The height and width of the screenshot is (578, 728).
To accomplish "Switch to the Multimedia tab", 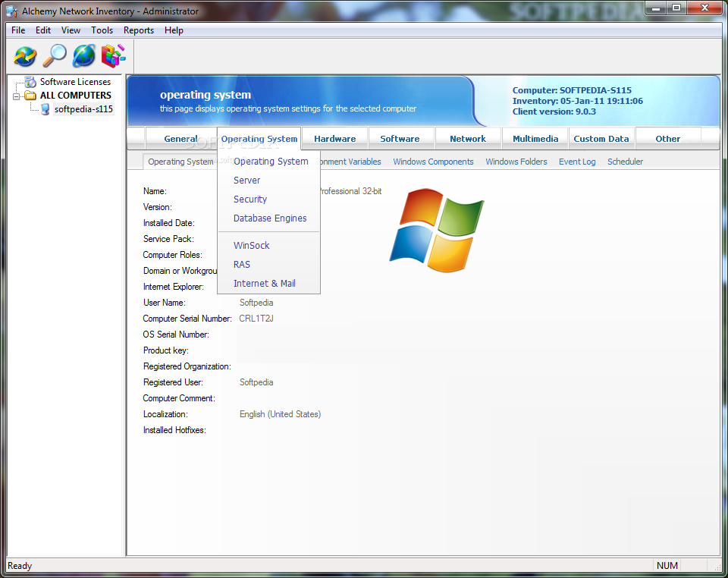I will (x=535, y=139).
